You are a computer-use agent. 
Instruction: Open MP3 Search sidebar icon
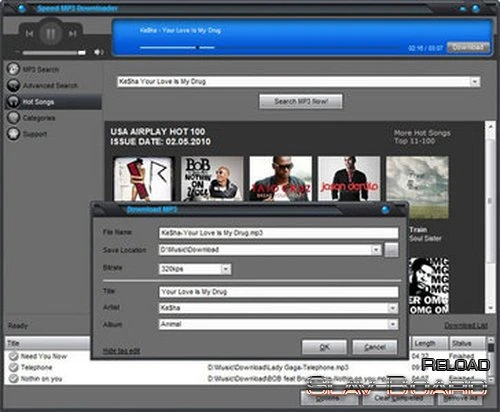tap(13, 69)
